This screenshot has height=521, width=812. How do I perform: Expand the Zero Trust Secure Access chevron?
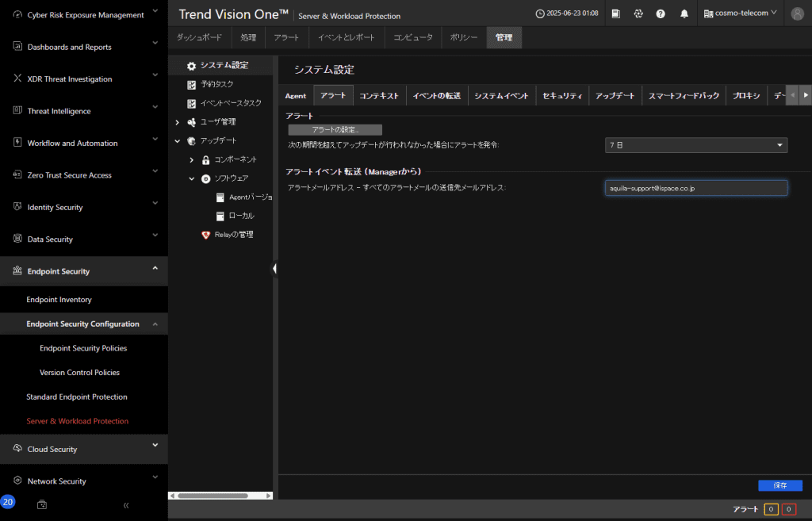tap(155, 171)
